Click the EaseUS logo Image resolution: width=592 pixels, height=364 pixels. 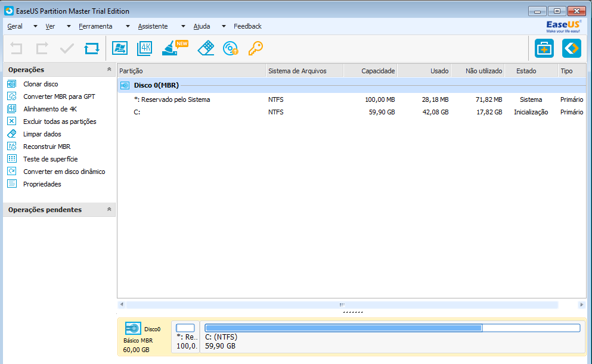[x=563, y=26]
